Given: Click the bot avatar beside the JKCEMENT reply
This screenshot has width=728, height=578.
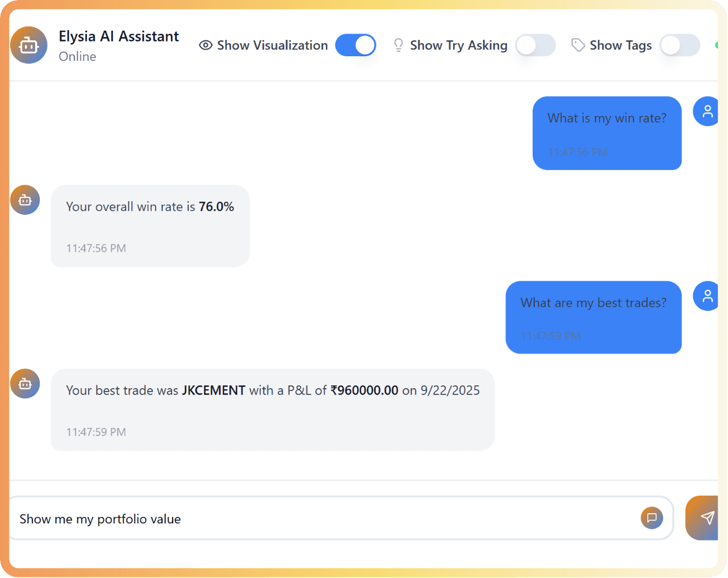Looking at the screenshot, I should 25,384.
